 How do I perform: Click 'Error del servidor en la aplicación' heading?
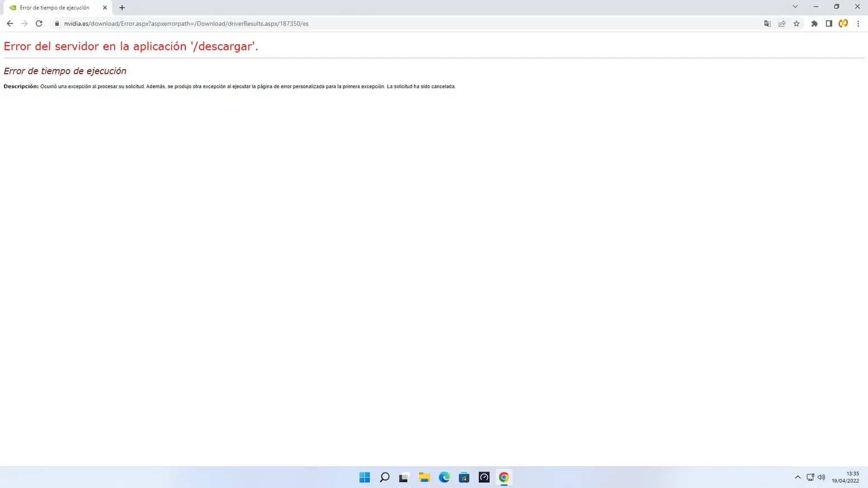(131, 46)
